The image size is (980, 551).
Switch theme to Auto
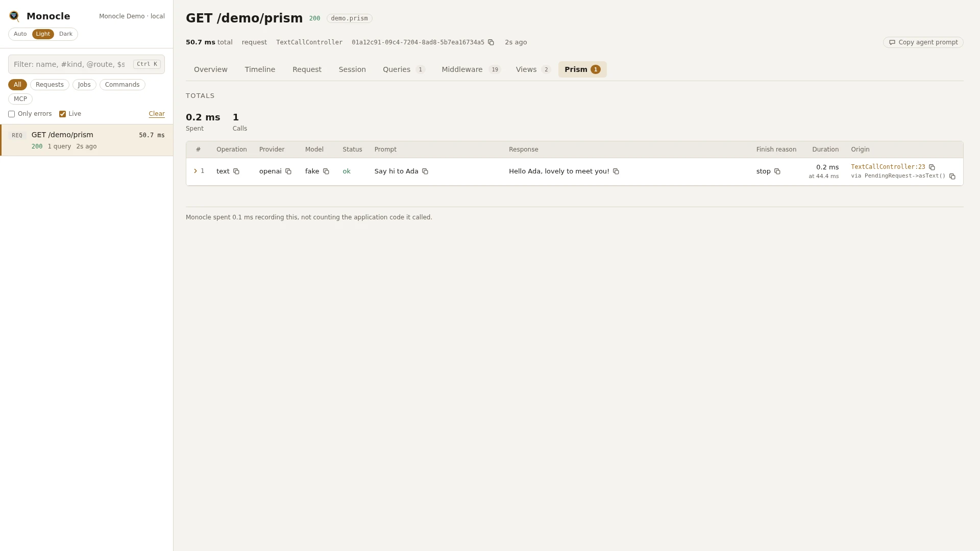[x=20, y=34]
